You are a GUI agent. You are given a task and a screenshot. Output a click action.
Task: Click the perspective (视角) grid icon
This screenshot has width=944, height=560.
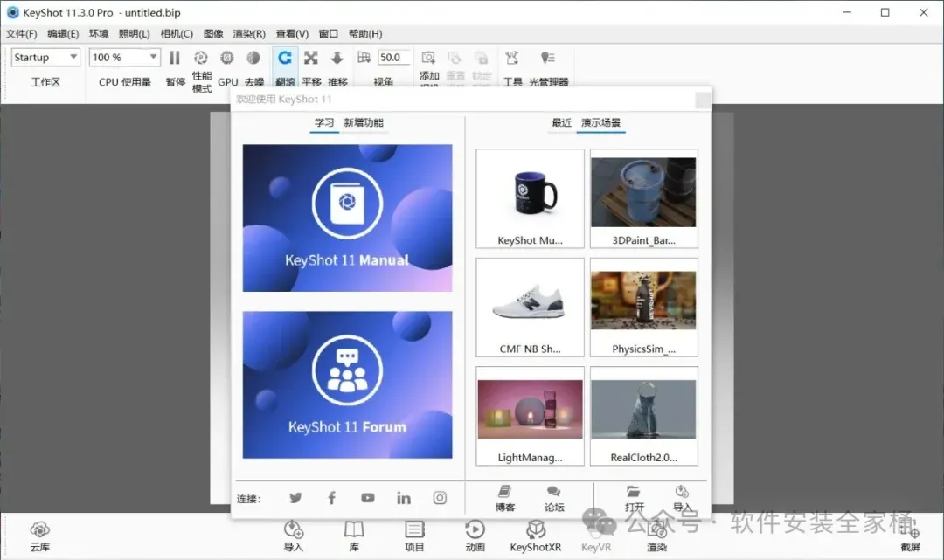pyautogui.click(x=364, y=57)
